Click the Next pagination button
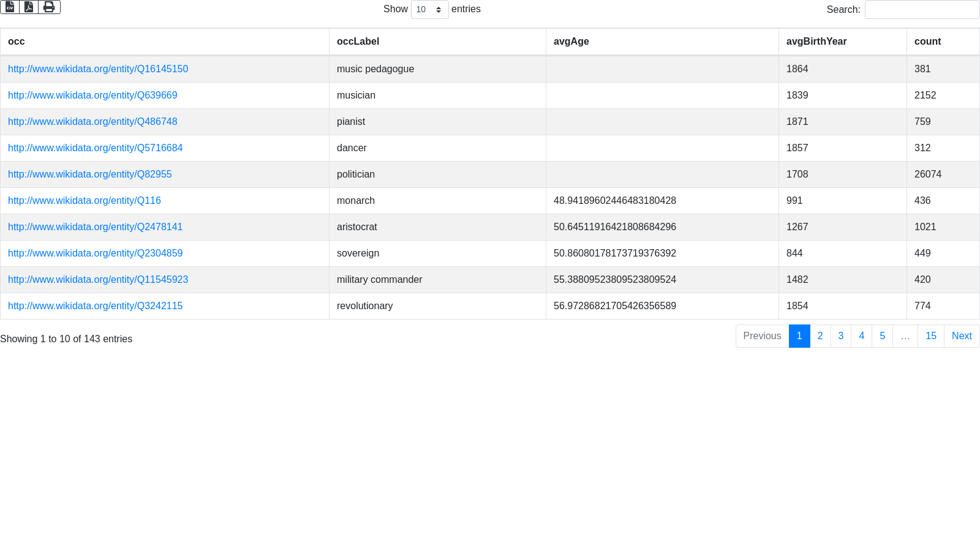 click(x=961, y=336)
